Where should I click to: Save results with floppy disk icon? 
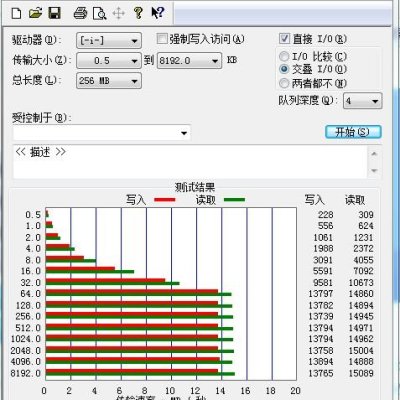(55, 13)
